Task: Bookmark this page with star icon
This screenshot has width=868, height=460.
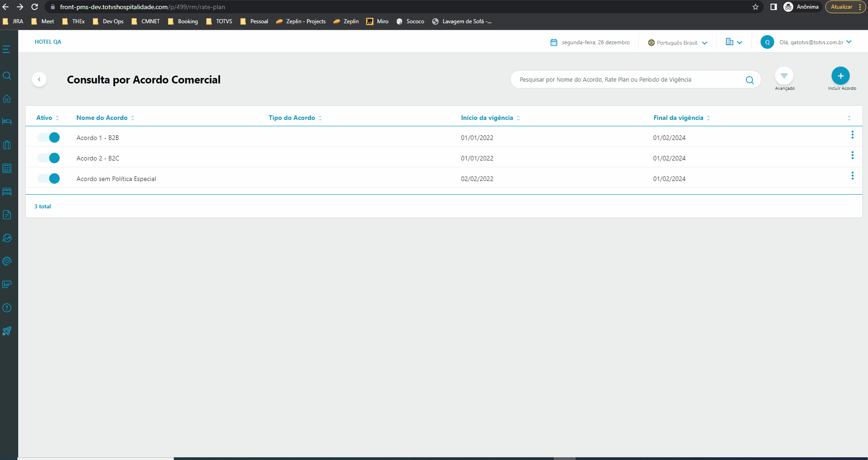Action: pos(756,7)
